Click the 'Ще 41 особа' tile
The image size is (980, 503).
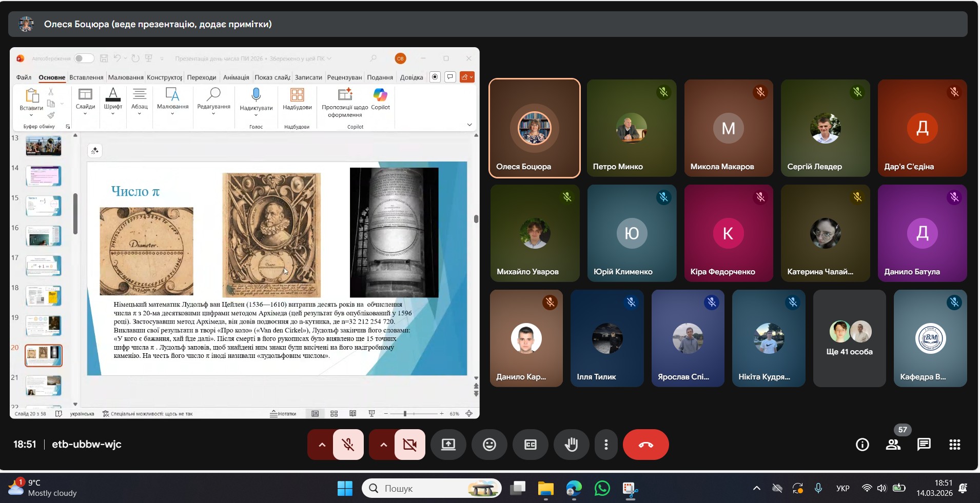tap(849, 338)
